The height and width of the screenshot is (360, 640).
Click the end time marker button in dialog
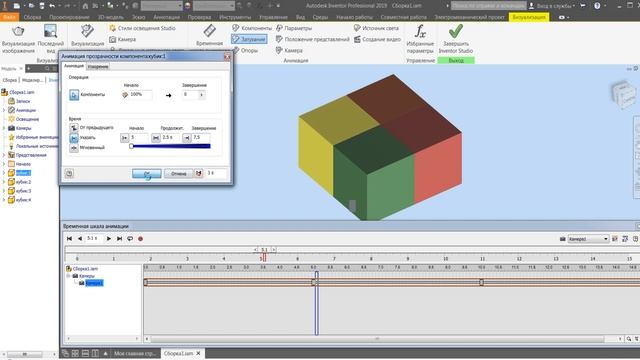click(x=187, y=138)
